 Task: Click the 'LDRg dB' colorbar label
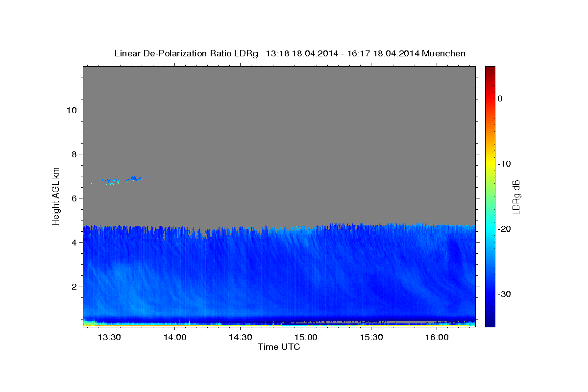point(515,197)
